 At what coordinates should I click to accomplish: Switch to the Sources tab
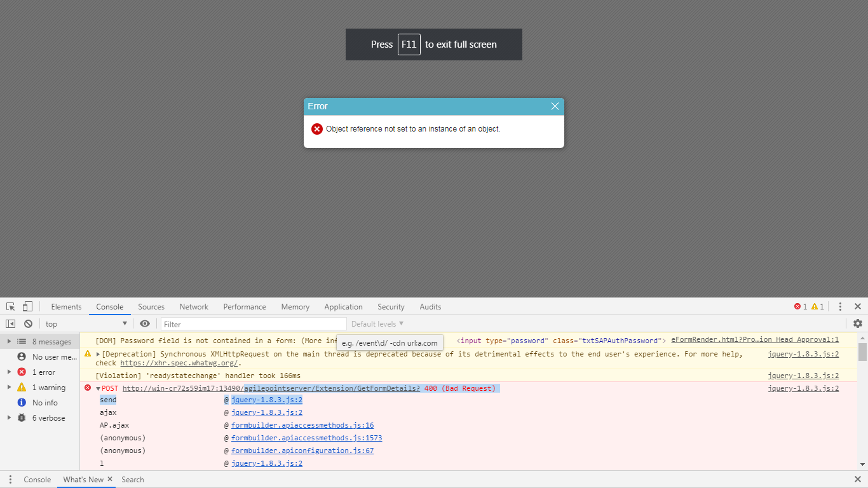point(151,306)
